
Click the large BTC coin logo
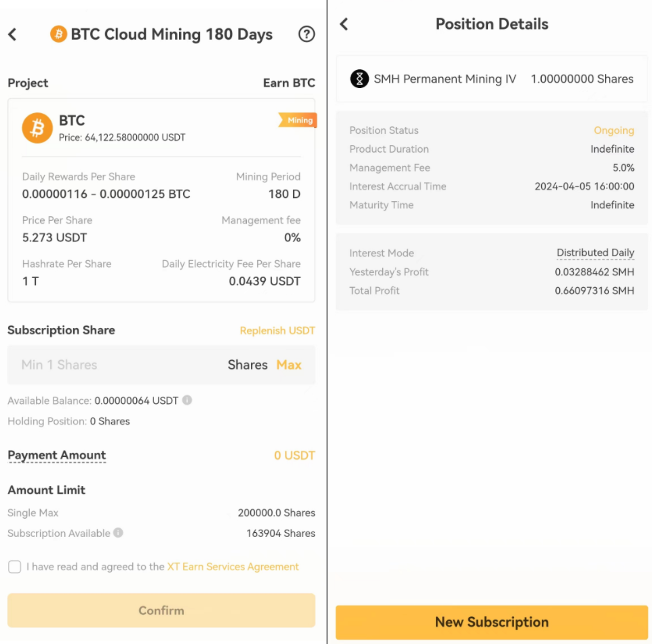(38, 128)
